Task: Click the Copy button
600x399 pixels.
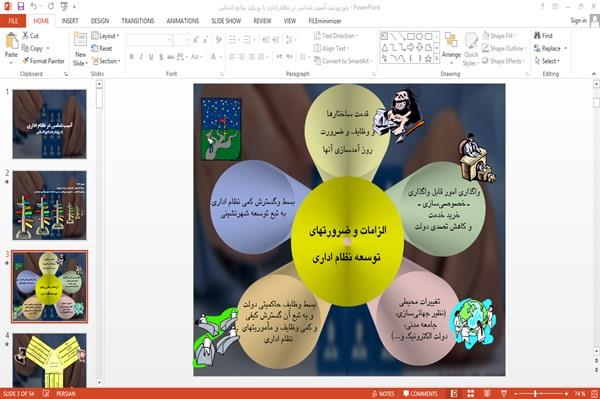Action: (35, 48)
